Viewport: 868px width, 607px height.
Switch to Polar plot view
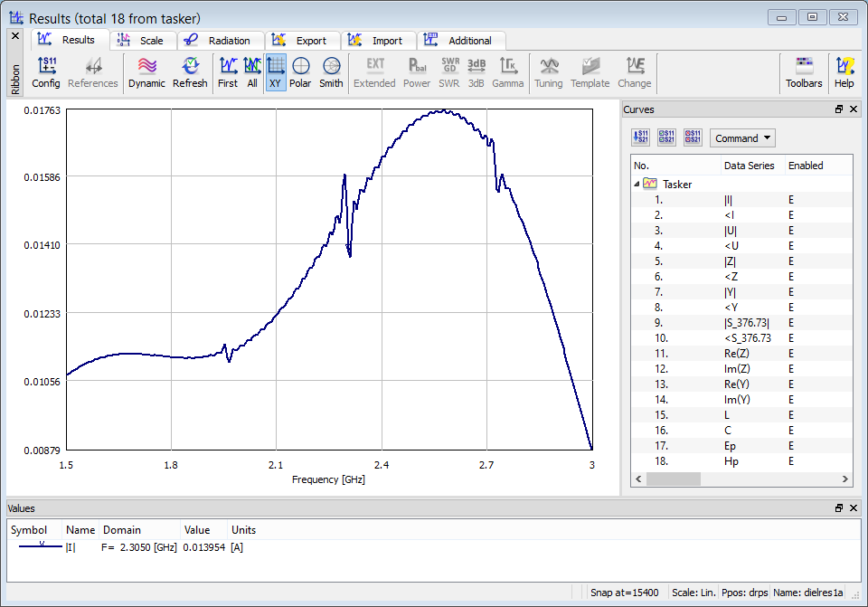(300, 72)
